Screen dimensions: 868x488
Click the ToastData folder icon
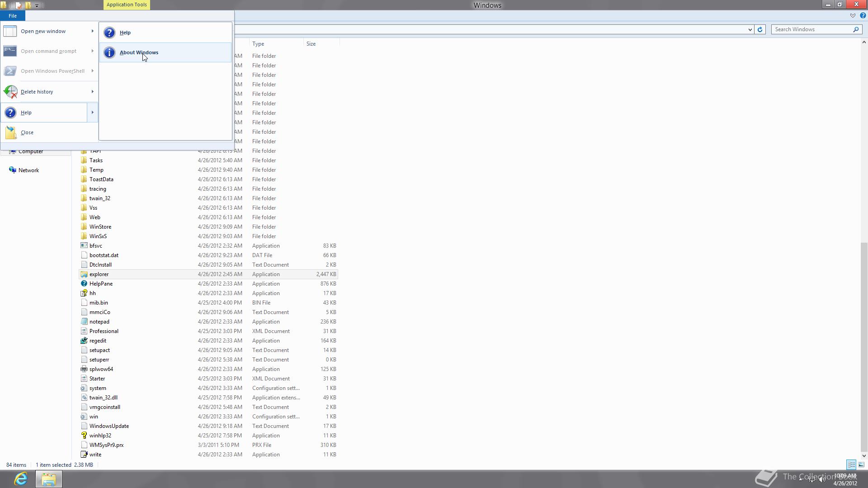coord(84,179)
